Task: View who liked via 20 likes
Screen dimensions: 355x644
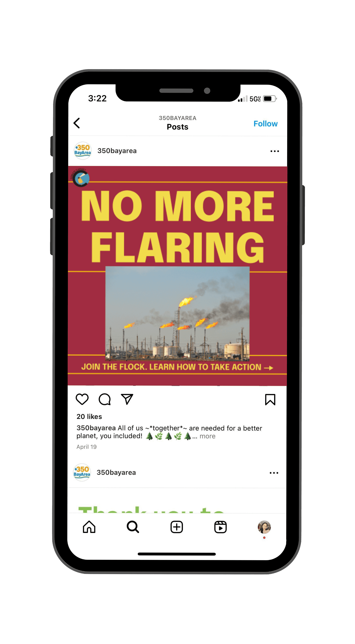Action: click(89, 416)
